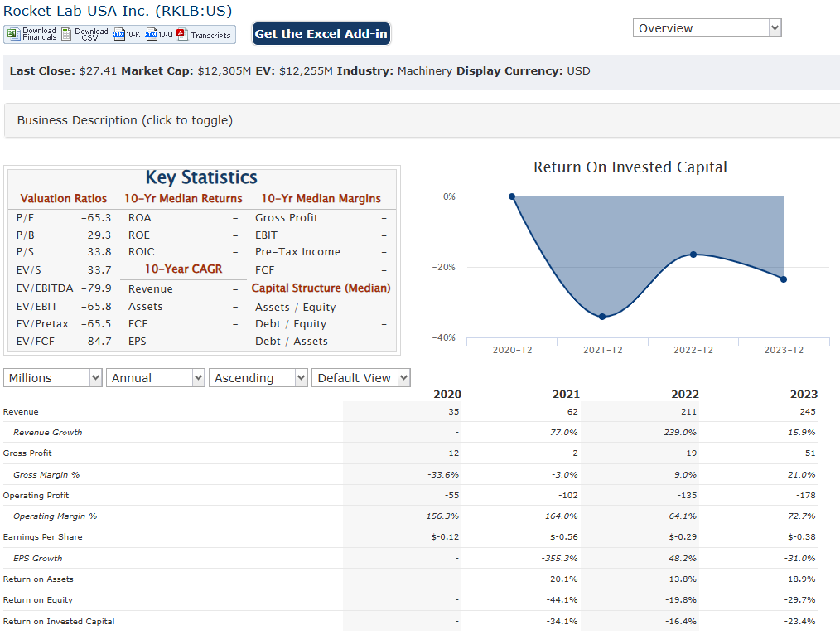Click the 2023-12 ROIC chart data point

(x=784, y=279)
